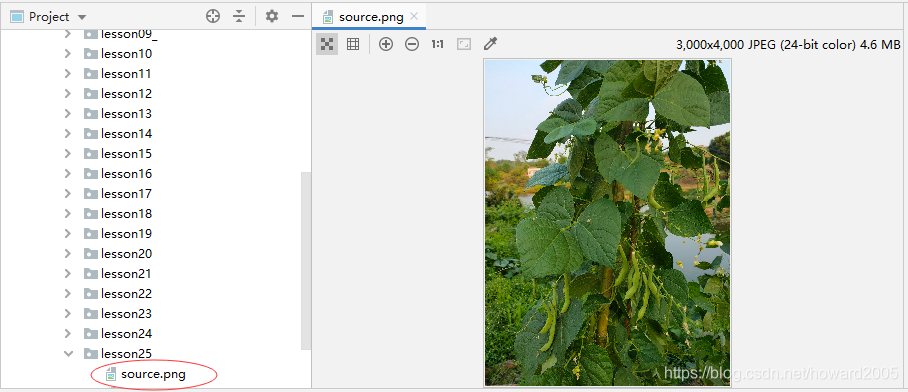Select the color picker eyedropper tool
Viewport: 908px width, 392px height.
click(490, 44)
